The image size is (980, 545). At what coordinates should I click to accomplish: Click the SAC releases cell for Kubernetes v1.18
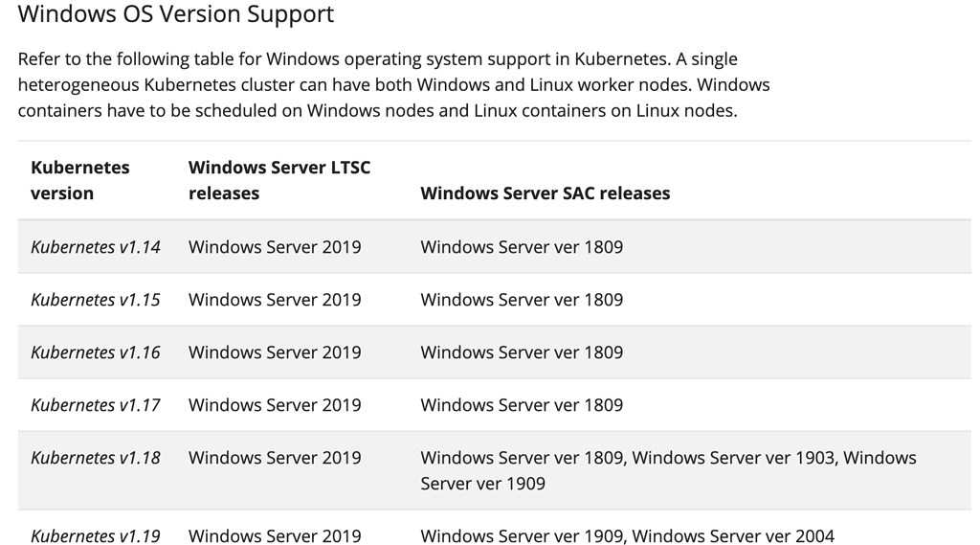point(667,470)
